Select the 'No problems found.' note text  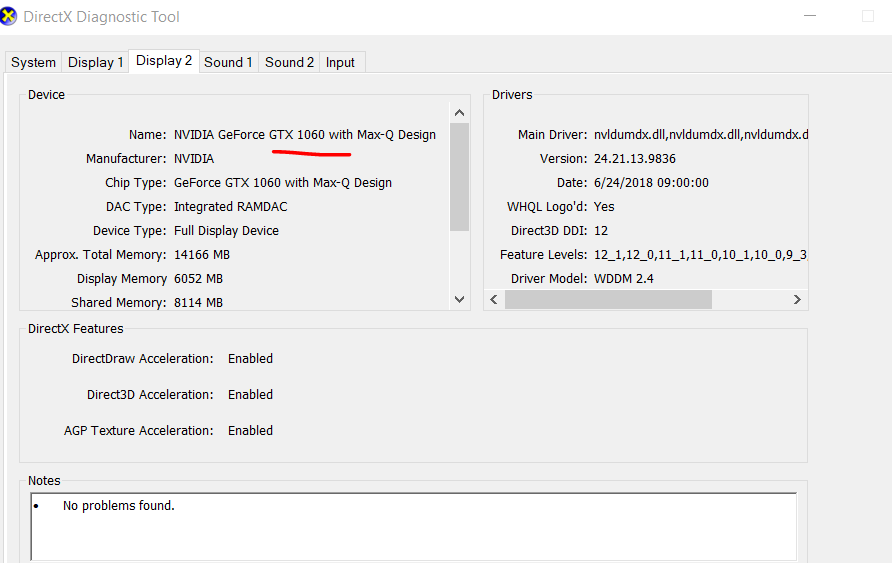pyautogui.click(x=119, y=506)
